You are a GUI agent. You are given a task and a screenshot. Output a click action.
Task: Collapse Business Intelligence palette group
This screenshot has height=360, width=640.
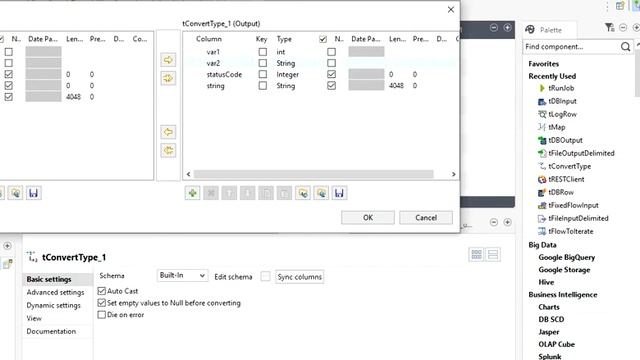(562, 295)
